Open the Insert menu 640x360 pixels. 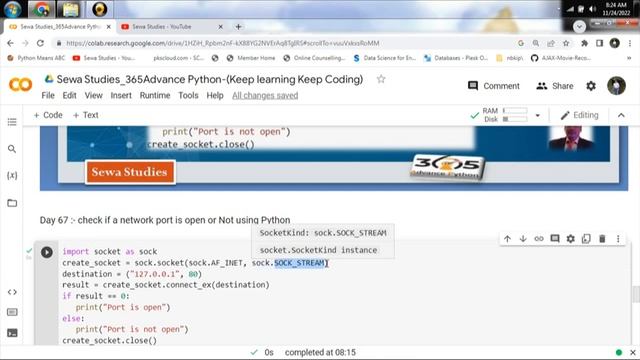pos(121,96)
